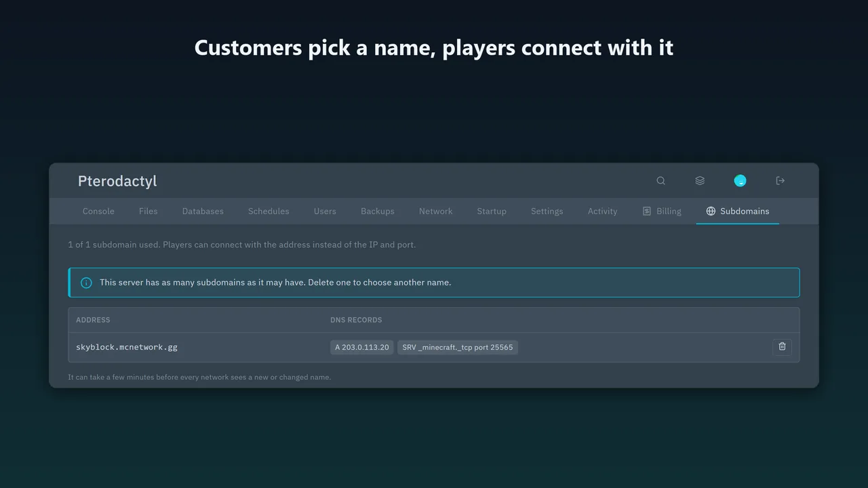Screen dimensions: 868x488
Task: Select the Subdomains tab
Action: click(737, 211)
